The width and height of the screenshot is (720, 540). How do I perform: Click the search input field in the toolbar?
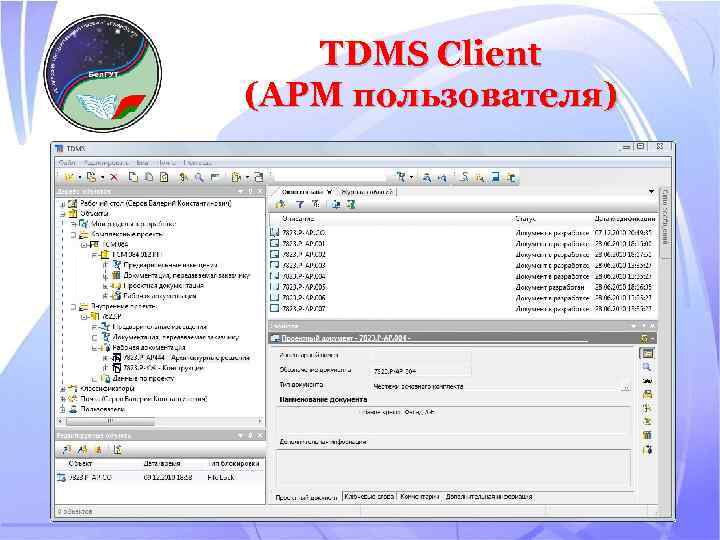(x=330, y=177)
